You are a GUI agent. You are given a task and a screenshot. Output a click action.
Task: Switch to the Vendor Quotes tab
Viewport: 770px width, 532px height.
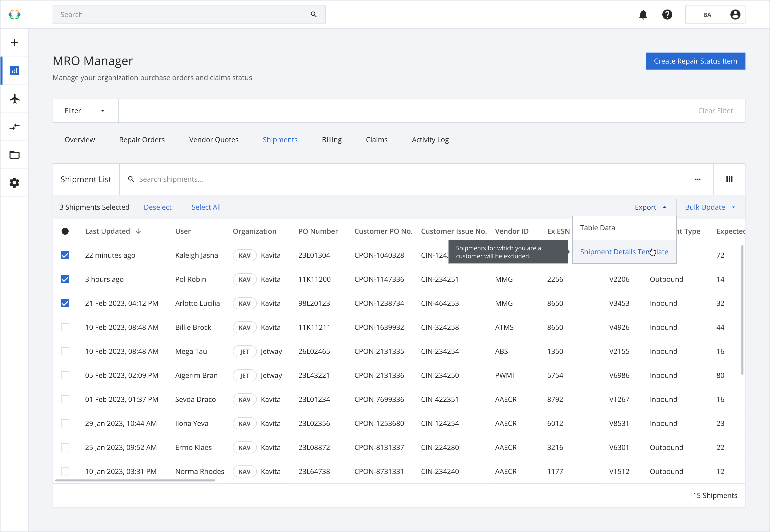tap(214, 140)
